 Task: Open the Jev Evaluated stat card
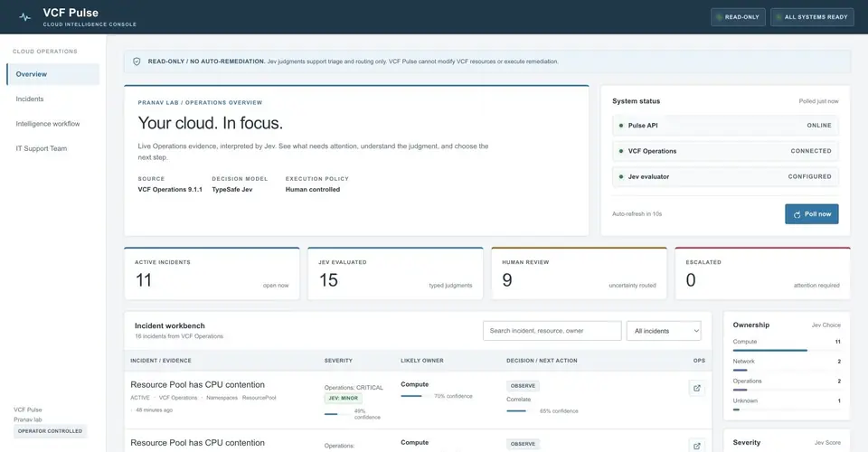pos(395,273)
